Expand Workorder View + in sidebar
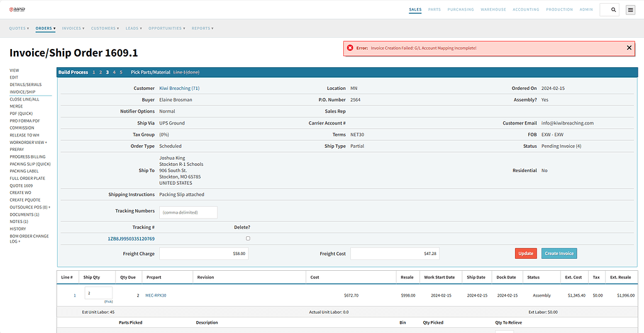The height and width of the screenshot is (333, 644). (x=28, y=142)
